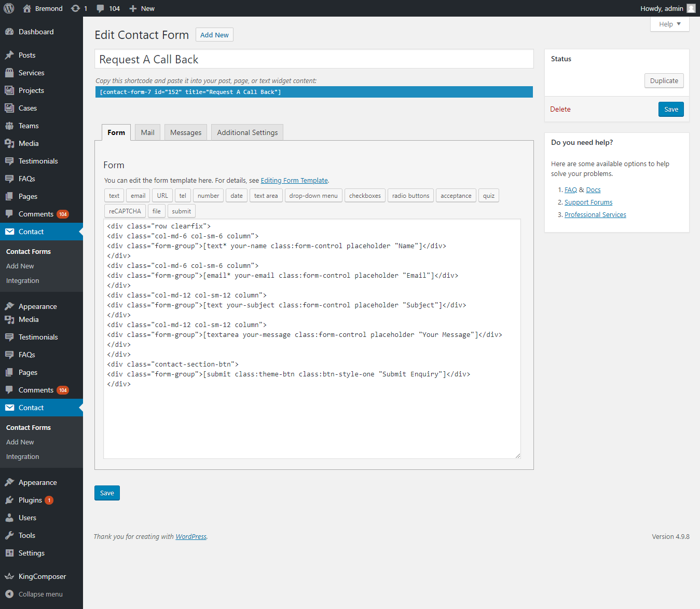Switch to the Mail tab
Screen dimensions: 700x609
pos(147,132)
